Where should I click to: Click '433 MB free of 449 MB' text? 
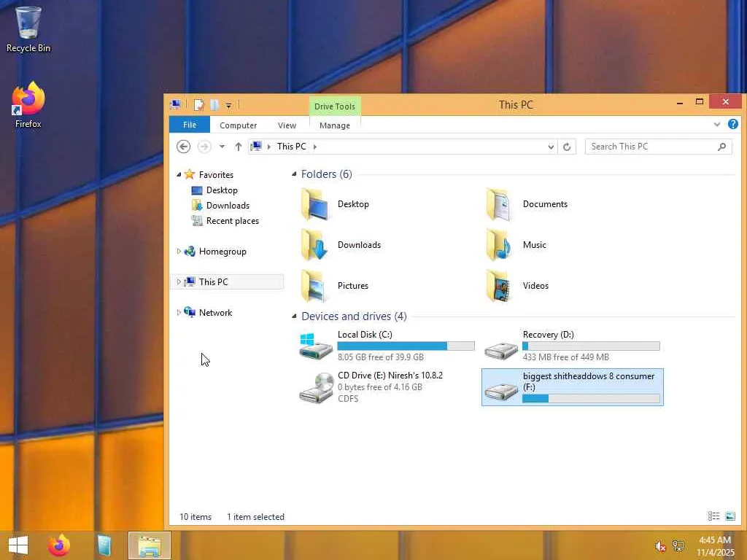[x=566, y=357]
